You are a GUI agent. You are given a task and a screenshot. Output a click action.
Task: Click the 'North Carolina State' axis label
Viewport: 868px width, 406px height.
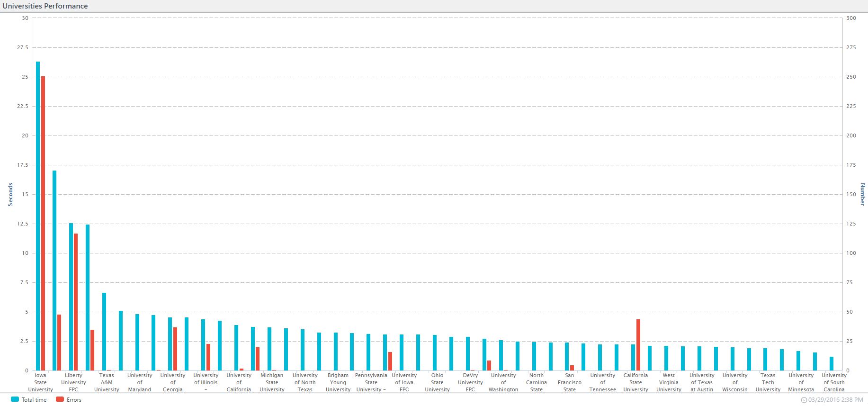(537, 382)
